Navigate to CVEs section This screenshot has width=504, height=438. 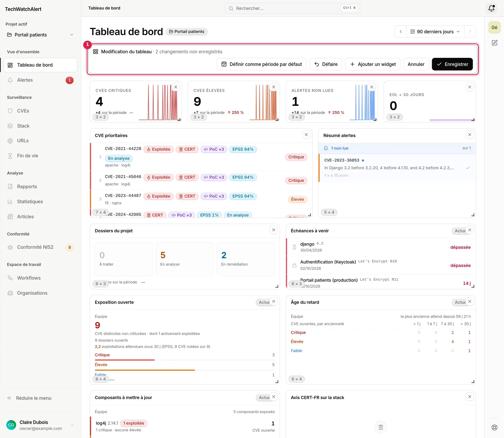click(40, 111)
